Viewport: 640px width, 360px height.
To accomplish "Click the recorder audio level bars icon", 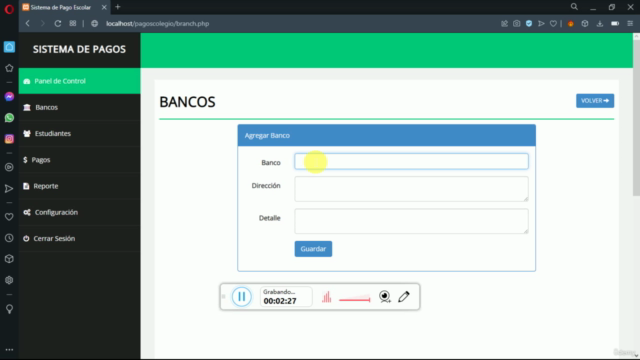I will 327,297.
